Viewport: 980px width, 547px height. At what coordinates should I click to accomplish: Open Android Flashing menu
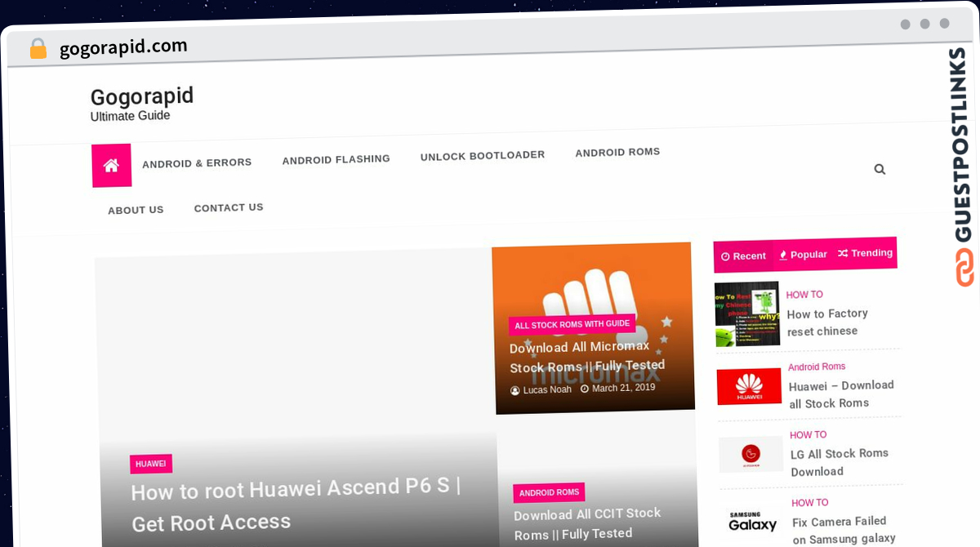coord(336,159)
